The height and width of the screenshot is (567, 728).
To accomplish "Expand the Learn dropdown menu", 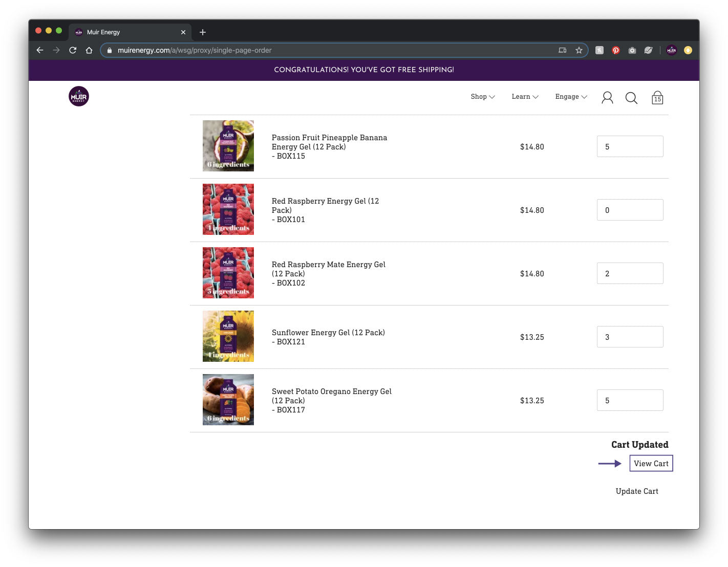I will tap(525, 97).
